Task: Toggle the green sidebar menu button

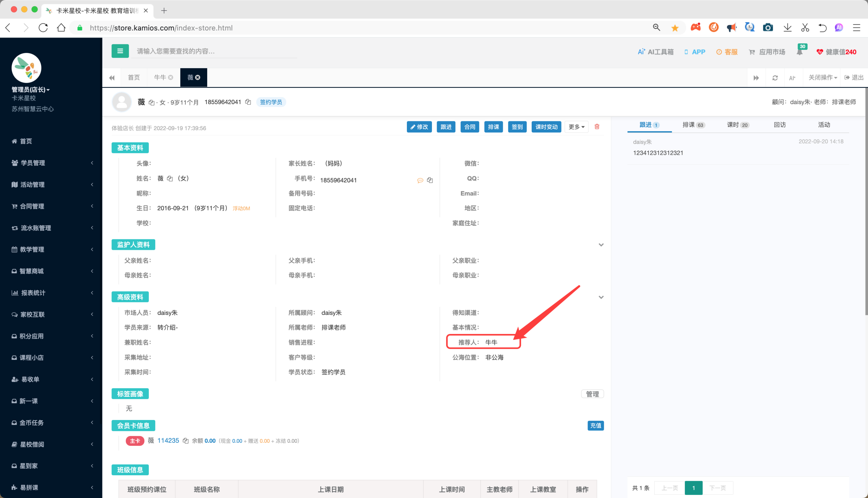Action: (x=120, y=51)
